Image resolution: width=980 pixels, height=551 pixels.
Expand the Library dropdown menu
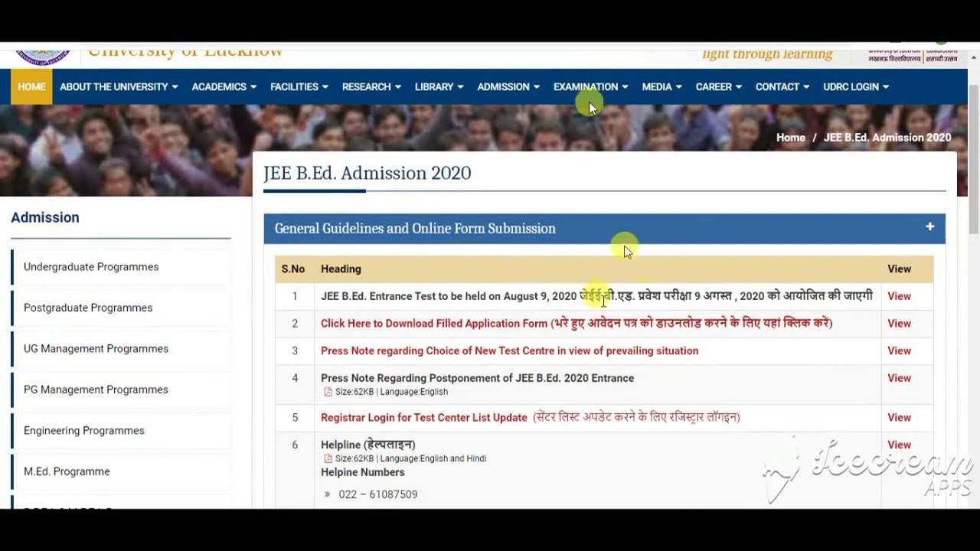tap(439, 86)
